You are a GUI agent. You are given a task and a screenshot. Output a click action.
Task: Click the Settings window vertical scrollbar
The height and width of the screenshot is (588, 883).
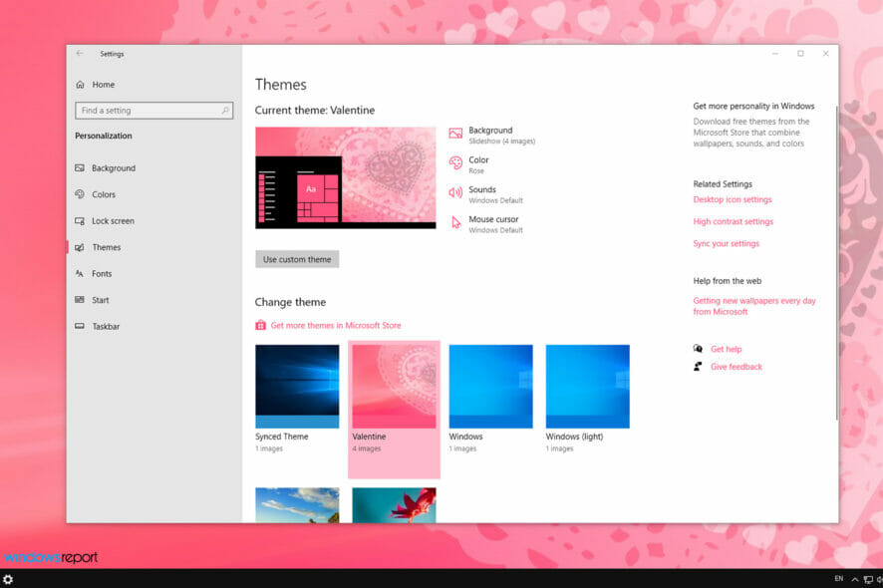tap(837, 262)
